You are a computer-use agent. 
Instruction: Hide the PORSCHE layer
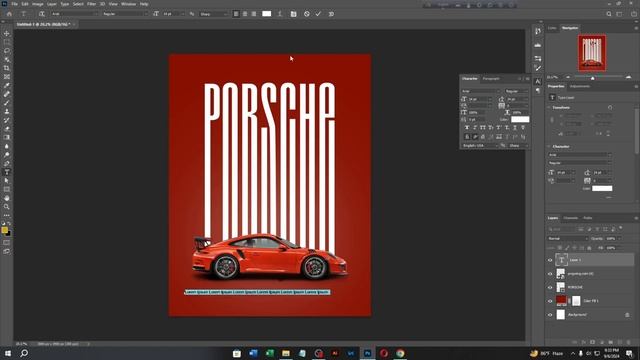pos(550,287)
